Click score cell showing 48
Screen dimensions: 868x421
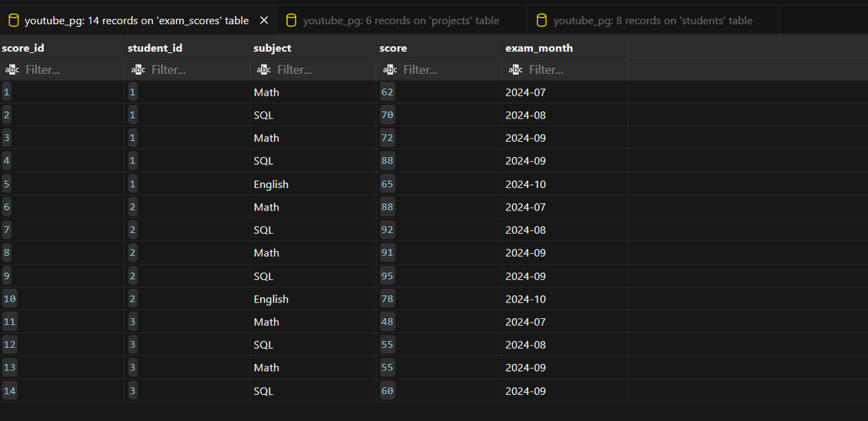coord(439,322)
